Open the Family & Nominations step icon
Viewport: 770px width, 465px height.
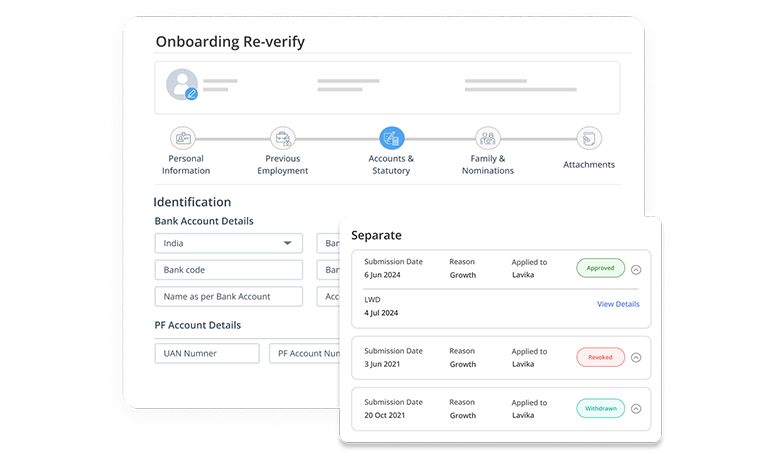point(488,138)
